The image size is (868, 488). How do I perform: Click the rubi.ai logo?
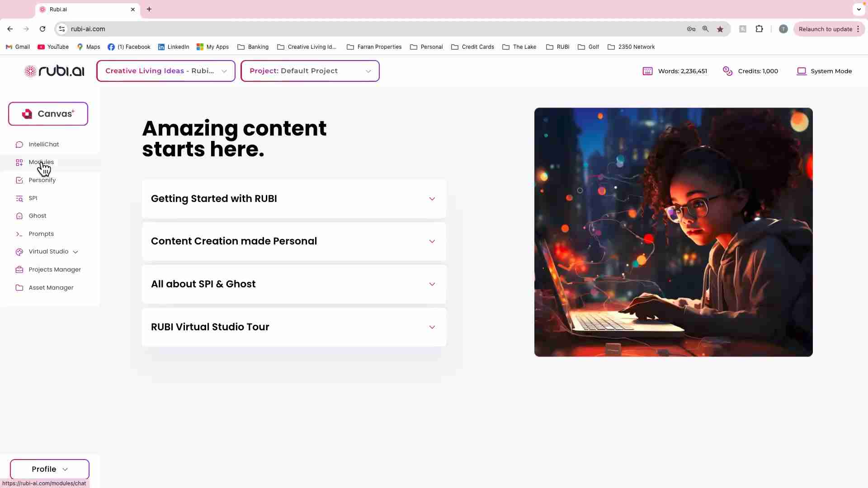point(54,71)
